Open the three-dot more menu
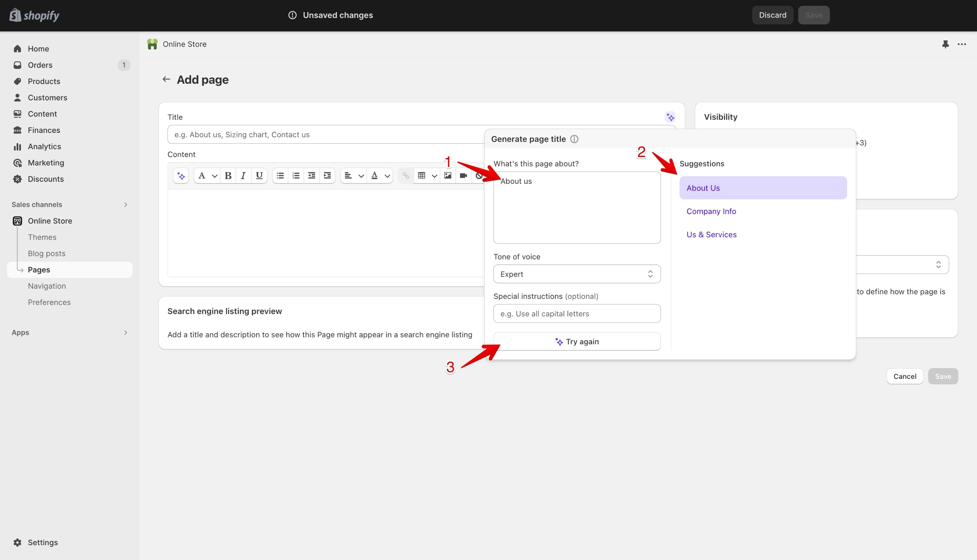Screen dimensions: 977x560 click(x=962, y=44)
